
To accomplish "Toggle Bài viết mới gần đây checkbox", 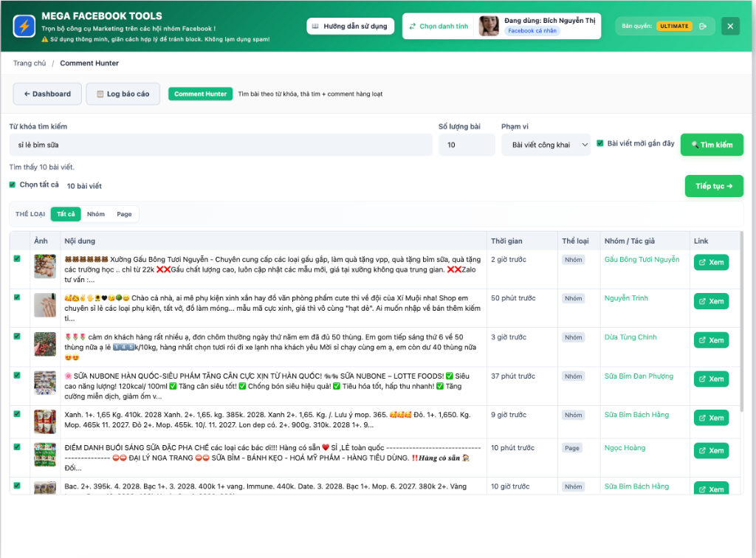I will 599,143.
